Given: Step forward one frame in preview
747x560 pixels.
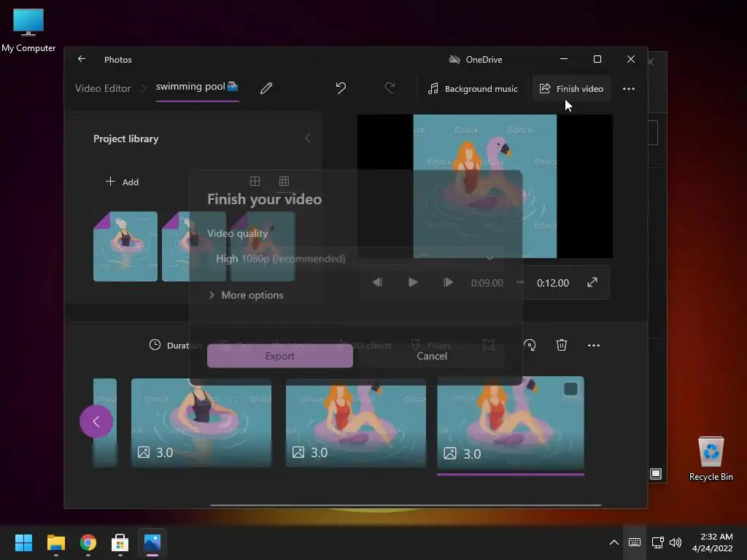Looking at the screenshot, I should 448,282.
